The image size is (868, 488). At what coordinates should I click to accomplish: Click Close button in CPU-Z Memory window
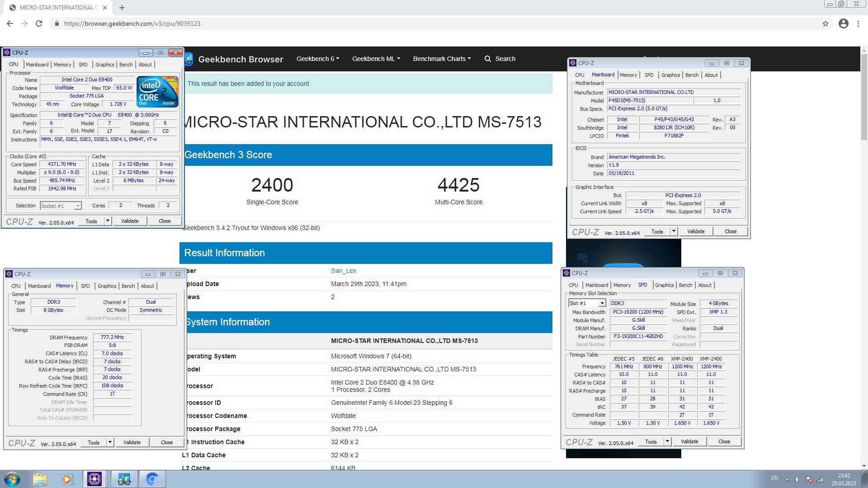[x=167, y=442]
